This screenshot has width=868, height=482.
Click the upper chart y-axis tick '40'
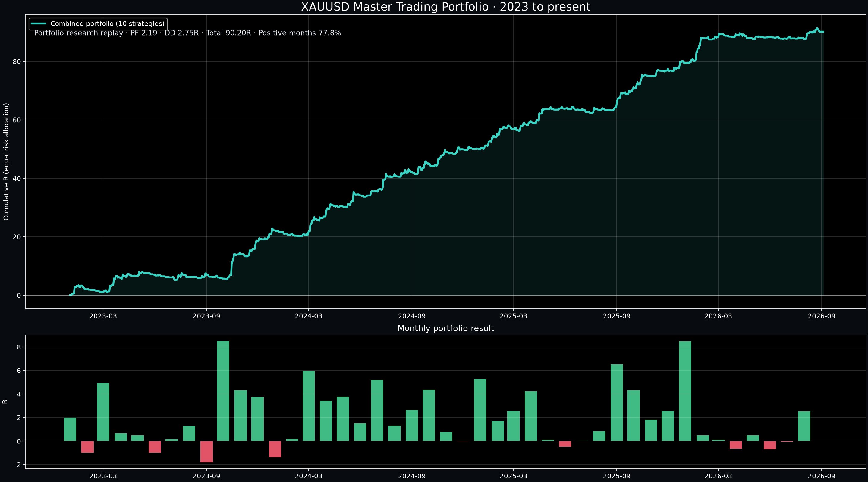(17, 179)
